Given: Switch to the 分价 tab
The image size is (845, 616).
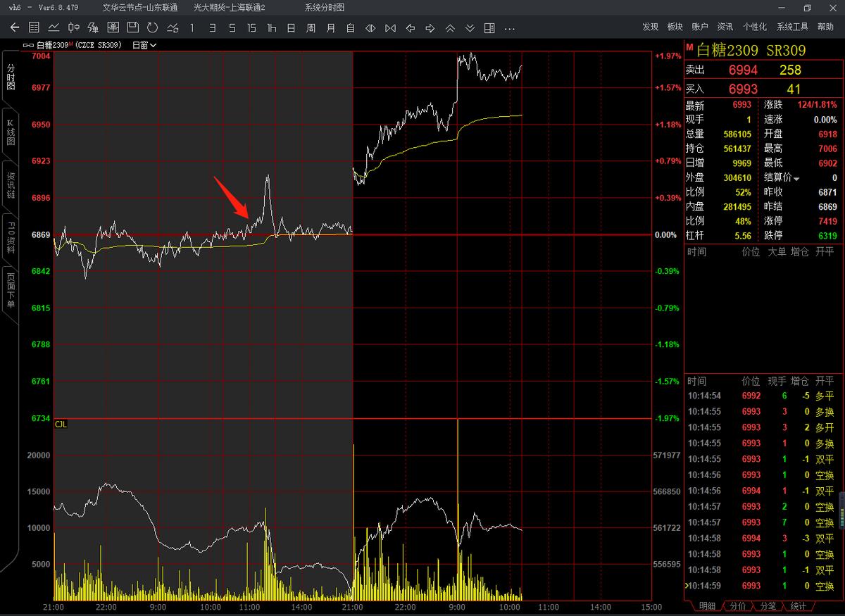Looking at the screenshot, I should point(737,606).
